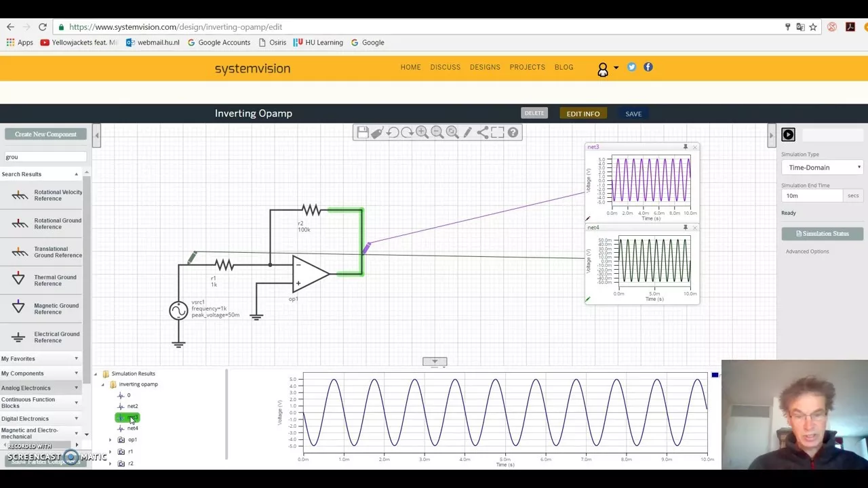
Task: Click the SAVE button for the design
Action: [x=633, y=114]
